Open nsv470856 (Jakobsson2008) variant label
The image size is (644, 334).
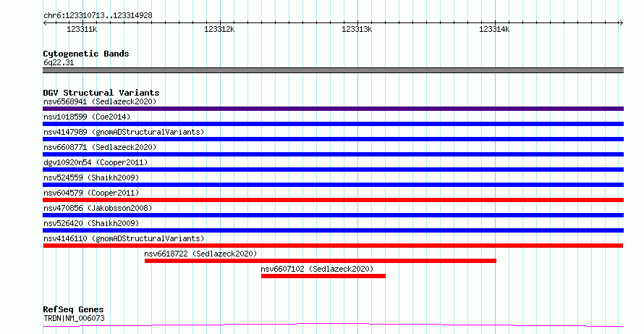pyautogui.click(x=98, y=208)
